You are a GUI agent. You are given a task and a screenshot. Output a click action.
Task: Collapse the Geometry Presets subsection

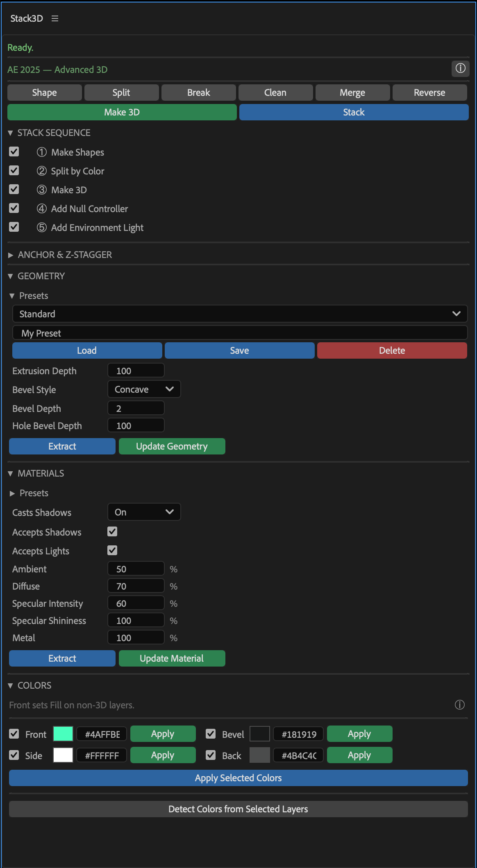pos(12,296)
